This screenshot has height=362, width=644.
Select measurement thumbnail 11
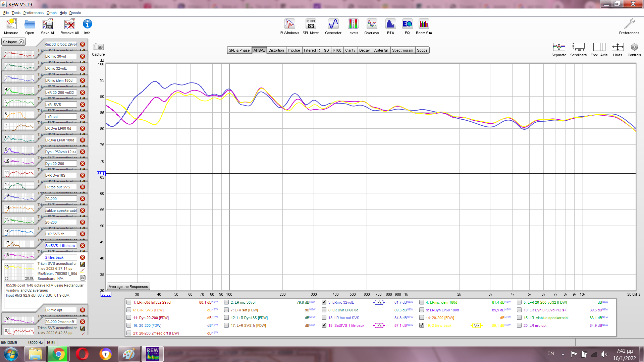(x=19, y=174)
